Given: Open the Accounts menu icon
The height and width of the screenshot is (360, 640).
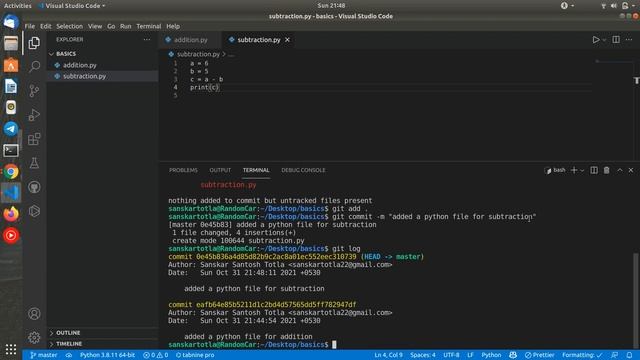Looking at the screenshot, I should (x=34, y=313).
